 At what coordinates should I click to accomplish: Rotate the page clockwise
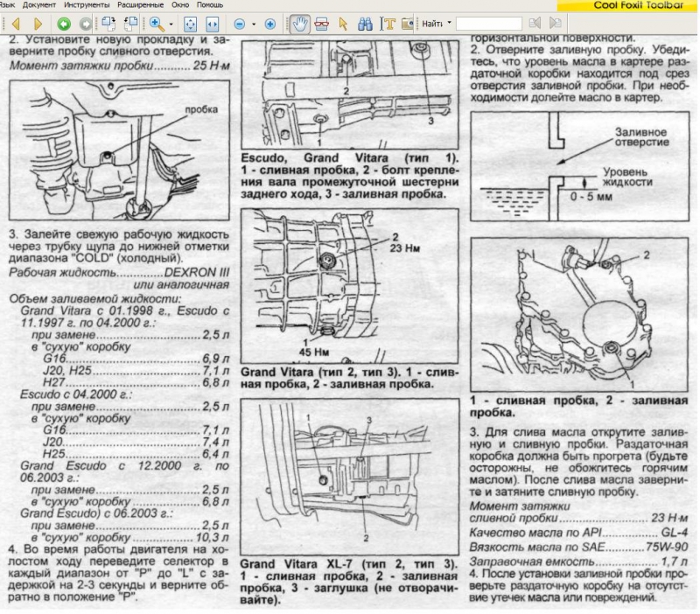(108, 24)
